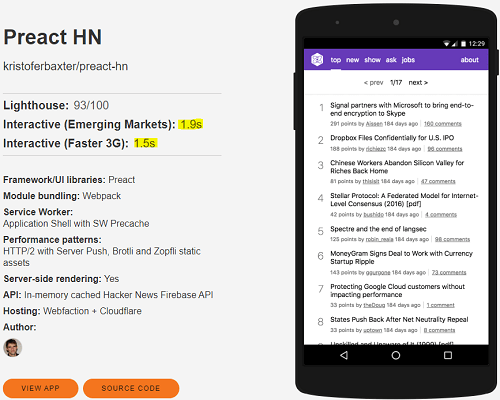Open 160 comments on the Signal story
500x400 pixels.
[x=443, y=124]
